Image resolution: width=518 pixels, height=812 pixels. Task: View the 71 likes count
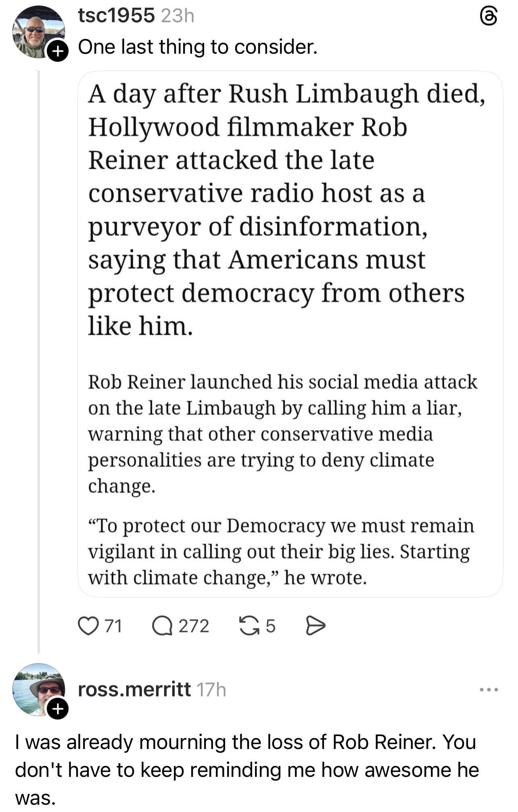click(113, 626)
